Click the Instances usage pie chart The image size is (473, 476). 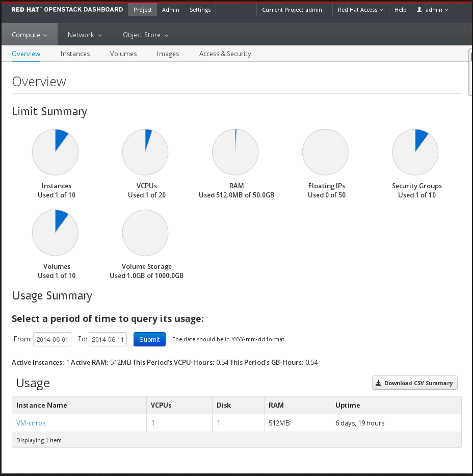coord(55,152)
